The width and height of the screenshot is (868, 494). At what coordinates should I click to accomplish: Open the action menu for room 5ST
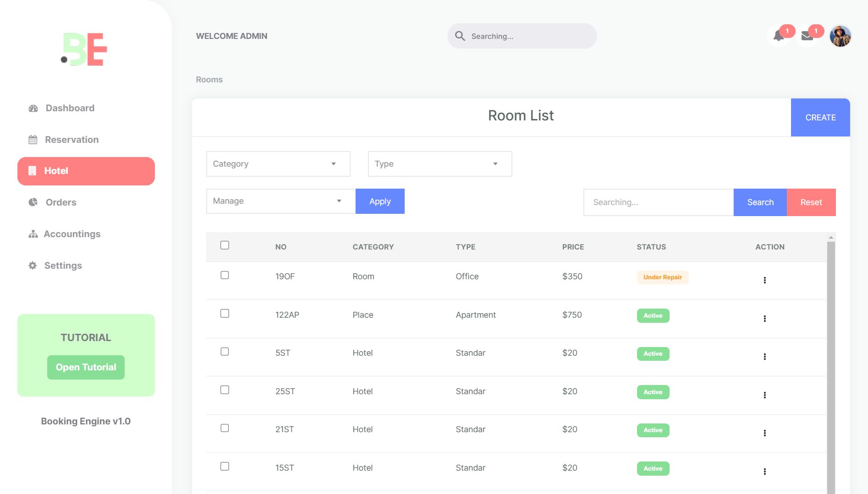[x=764, y=357]
